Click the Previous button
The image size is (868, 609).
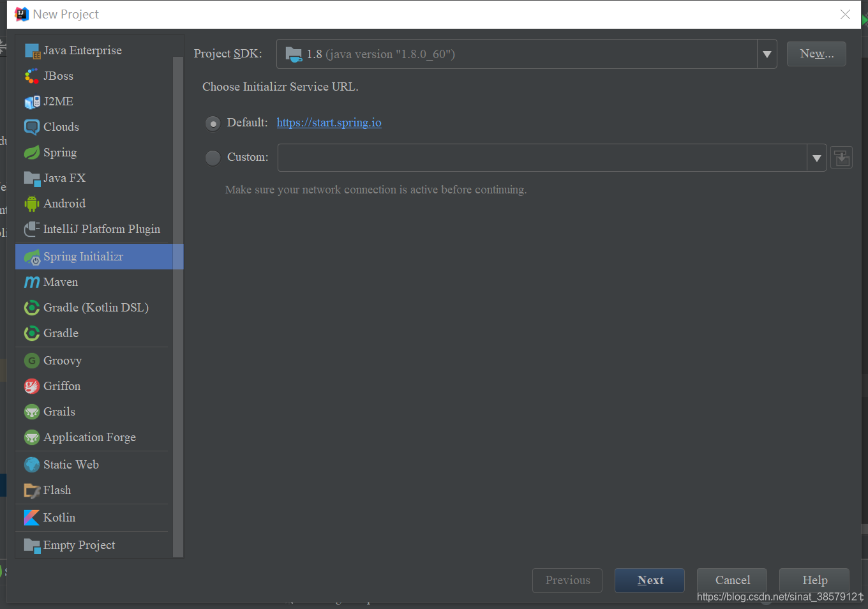point(567,580)
